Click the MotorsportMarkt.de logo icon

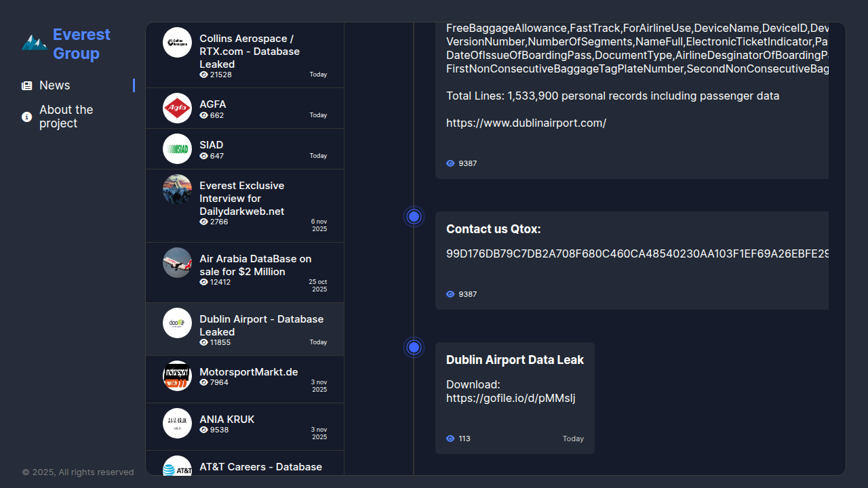coord(177,375)
